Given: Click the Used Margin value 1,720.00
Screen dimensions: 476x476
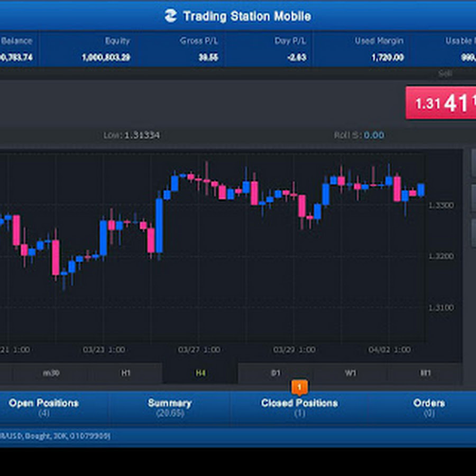Looking at the screenshot, I should tap(388, 57).
